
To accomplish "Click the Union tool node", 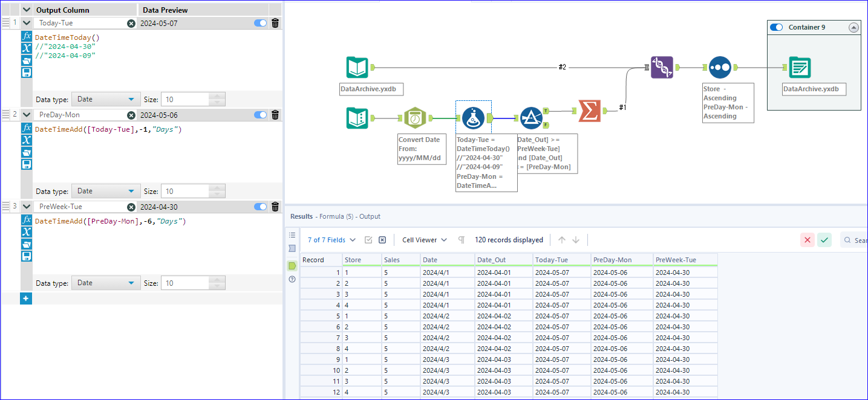I will [x=662, y=67].
